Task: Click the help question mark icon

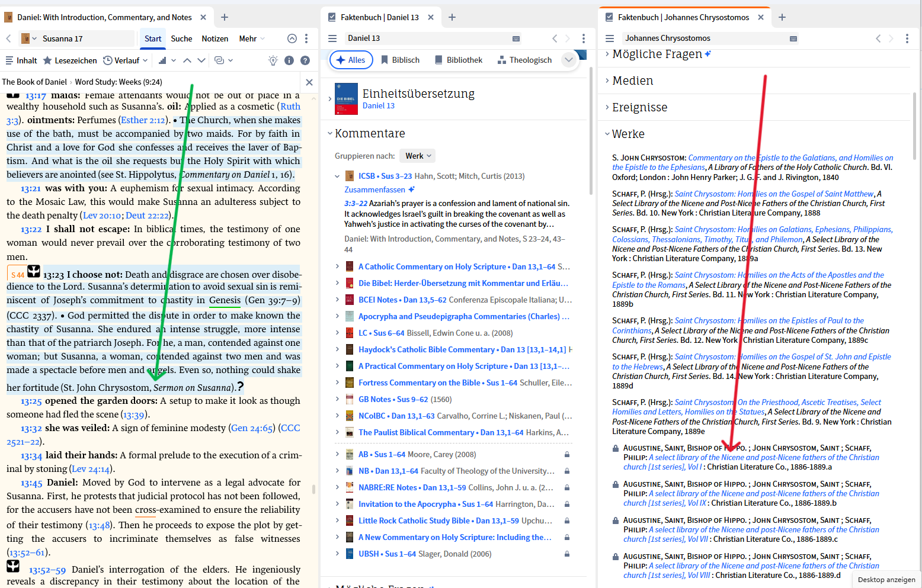Action: [305, 60]
